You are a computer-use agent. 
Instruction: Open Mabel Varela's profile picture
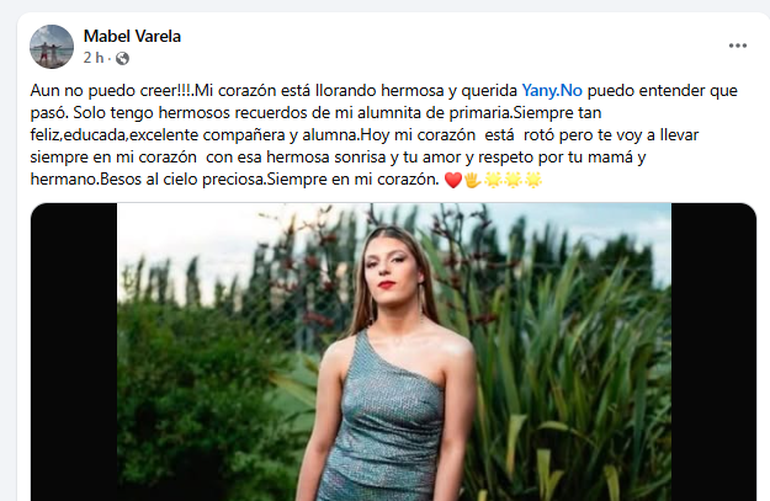coord(52,47)
